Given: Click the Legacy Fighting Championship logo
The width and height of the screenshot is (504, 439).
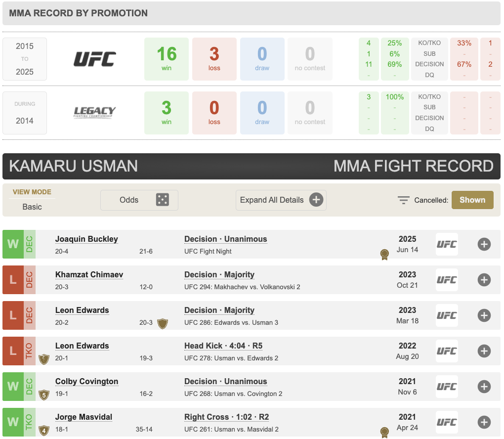Looking at the screenshot, I should click(95, 113).
